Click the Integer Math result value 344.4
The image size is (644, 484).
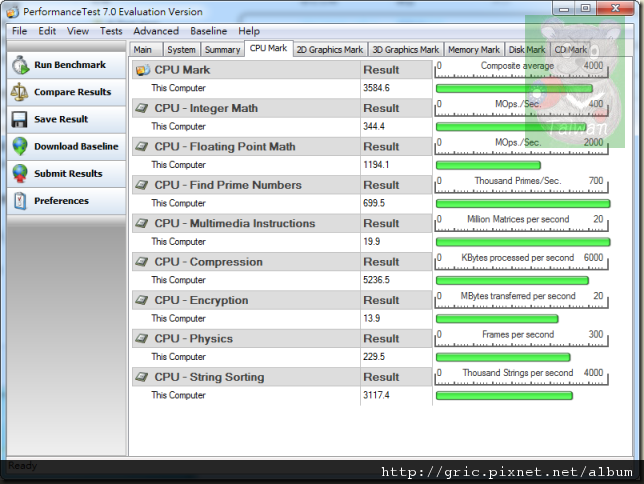pyautogui.click(x=374, y=127)
